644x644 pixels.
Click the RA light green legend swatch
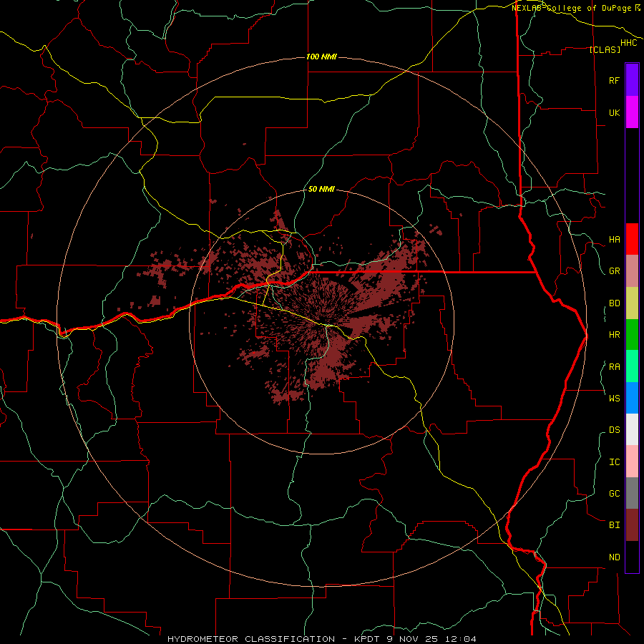pos(632,366)
